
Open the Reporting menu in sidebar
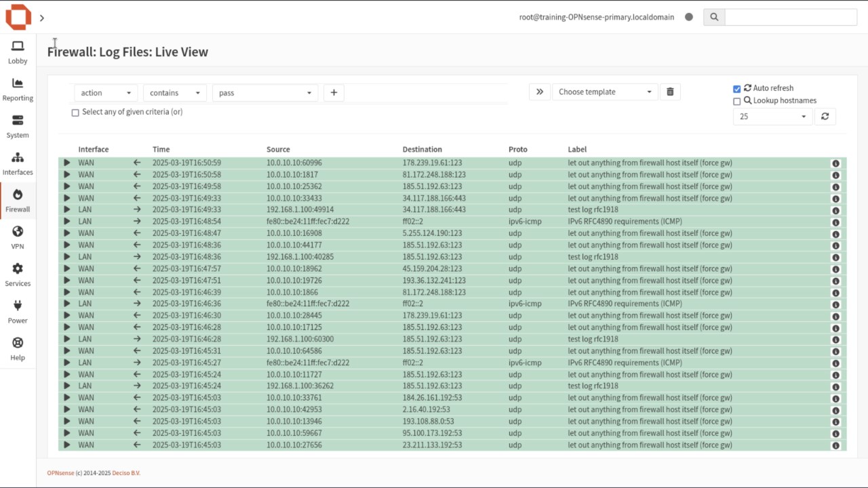pyautogui.click(x=18, y=89)
